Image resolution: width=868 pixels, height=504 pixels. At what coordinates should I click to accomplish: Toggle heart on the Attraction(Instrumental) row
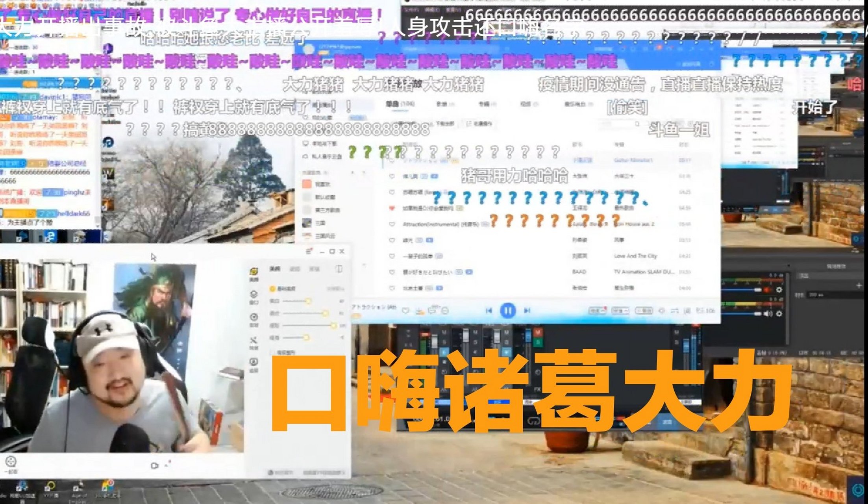point(392,224)
